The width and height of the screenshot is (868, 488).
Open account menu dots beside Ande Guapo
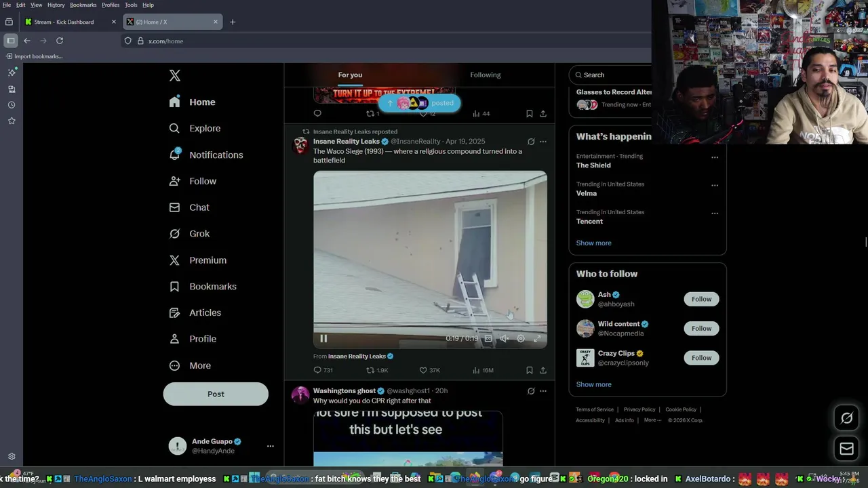point(270,446)
